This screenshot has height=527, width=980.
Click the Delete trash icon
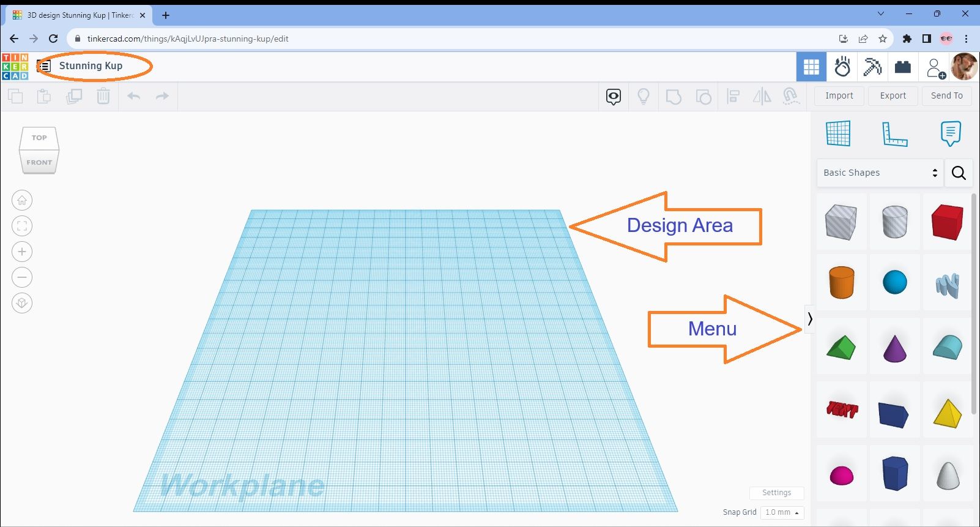coord(103,96)
